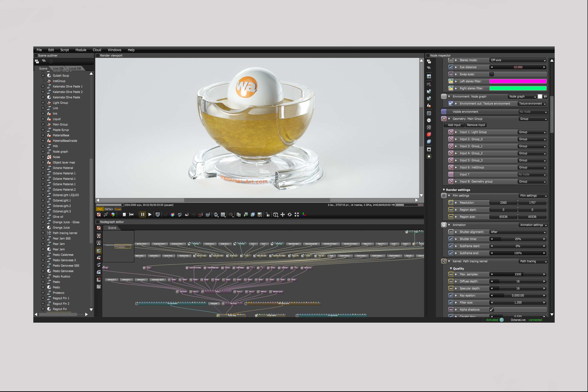Image resolution: width=588 pixels, height=392 pixels.
Task: Click the Add input button
Action: coord(454,125)
